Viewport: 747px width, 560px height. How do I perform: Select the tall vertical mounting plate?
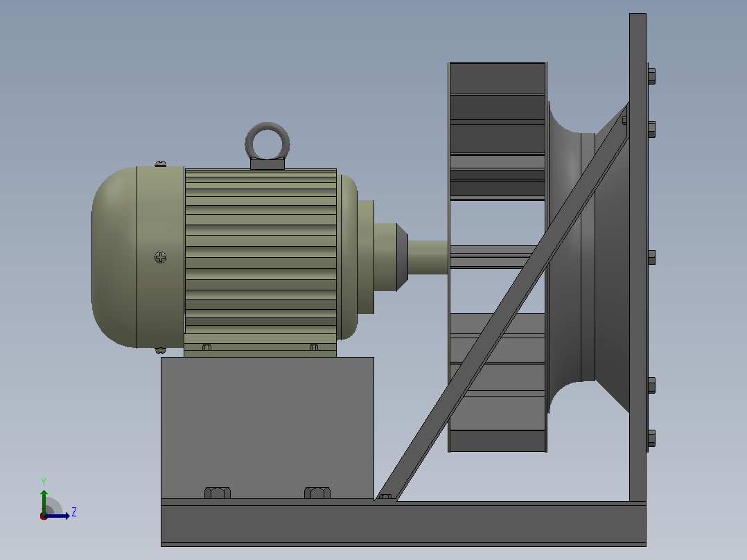[x=638, y=257]
